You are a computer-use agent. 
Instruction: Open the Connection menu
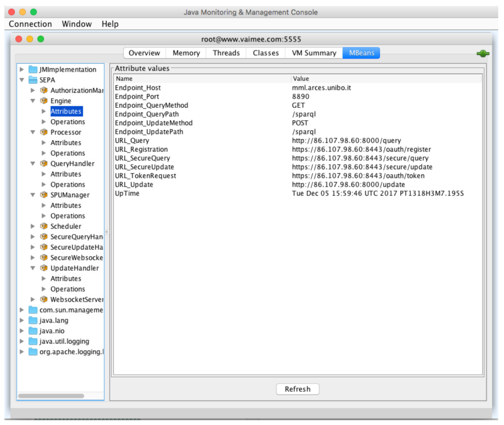pyautogui.click(x=30, y=24)
